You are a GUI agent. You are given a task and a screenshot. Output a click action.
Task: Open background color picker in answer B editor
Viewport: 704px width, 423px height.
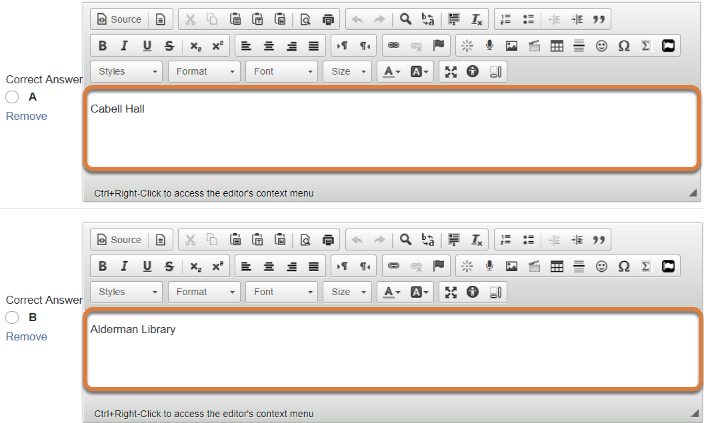[x=419, y=292]
